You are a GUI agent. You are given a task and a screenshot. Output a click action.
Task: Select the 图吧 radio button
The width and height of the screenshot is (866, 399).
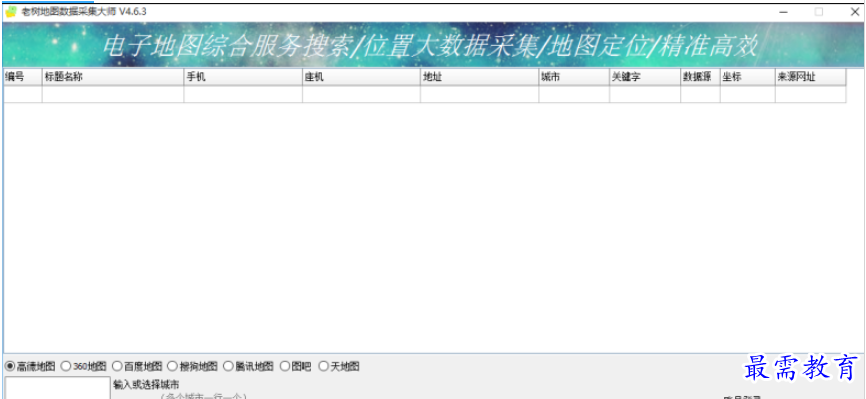click(295, 366)
